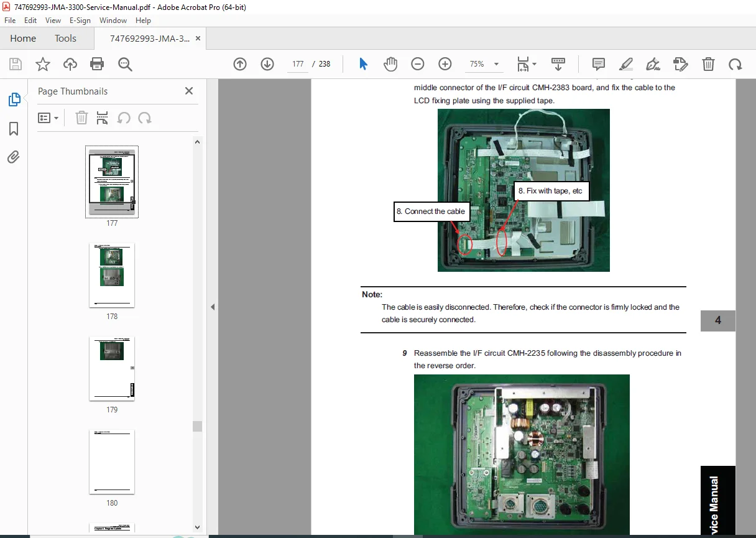Select the highlighter pen tool
The image size is (756, 538).
click(x=626, y=64)
